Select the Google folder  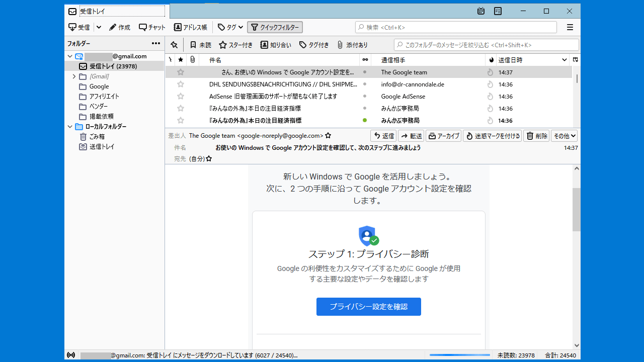click(x=99, y=86)
